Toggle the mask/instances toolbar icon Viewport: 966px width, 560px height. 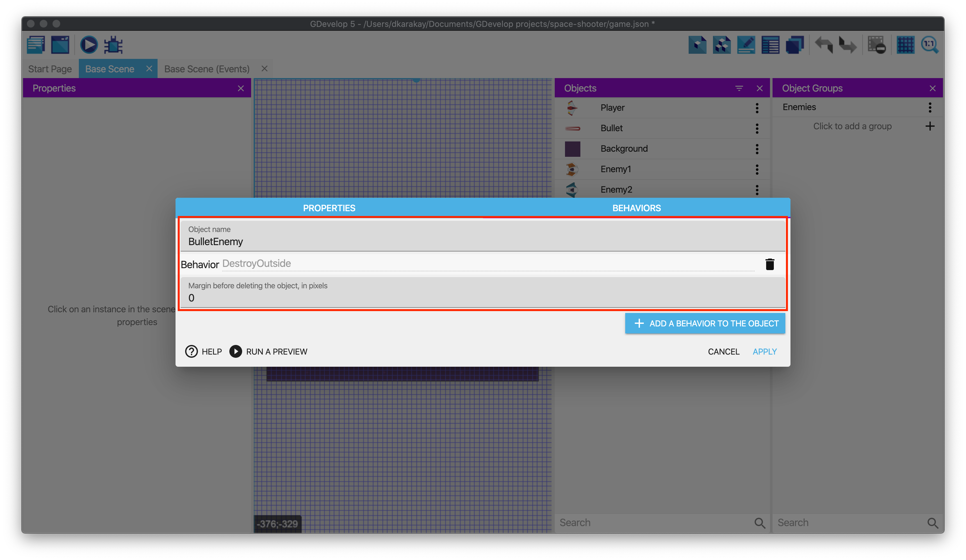877,45
